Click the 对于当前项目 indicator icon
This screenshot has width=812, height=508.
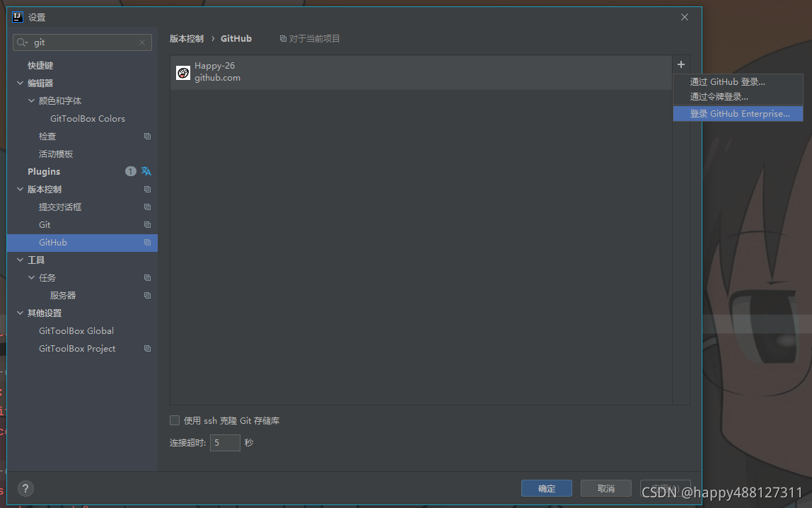coord(283,39)
